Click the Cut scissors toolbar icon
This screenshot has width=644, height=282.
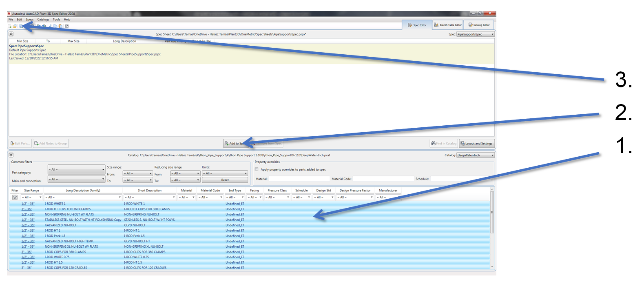(x=50, y=26)
